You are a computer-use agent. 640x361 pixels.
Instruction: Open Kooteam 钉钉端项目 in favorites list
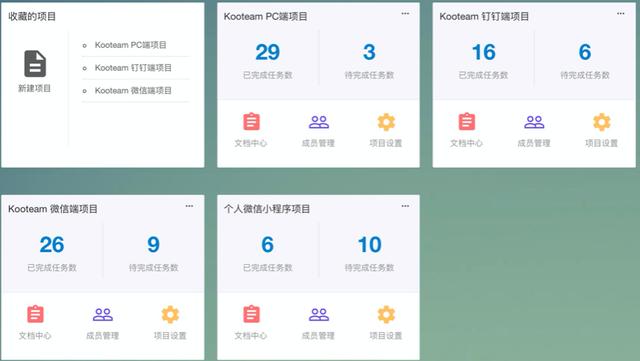click(133, 68)
